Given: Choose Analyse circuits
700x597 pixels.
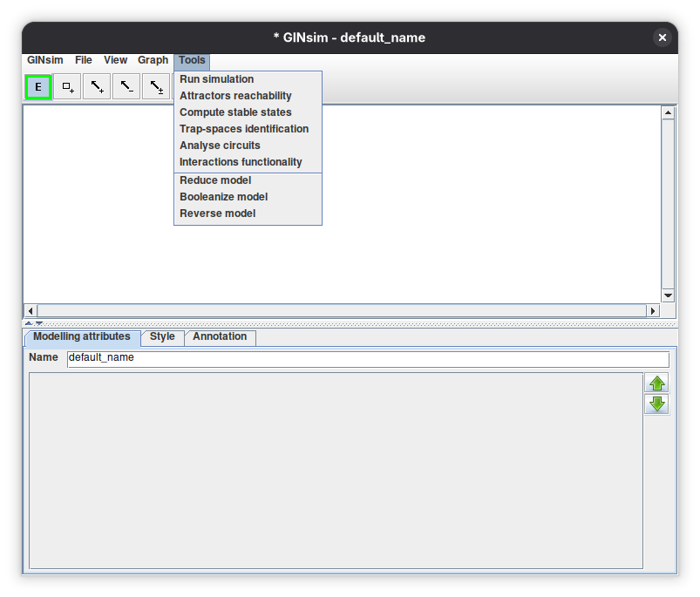Looking at the screenshot, I should point(248,146).
